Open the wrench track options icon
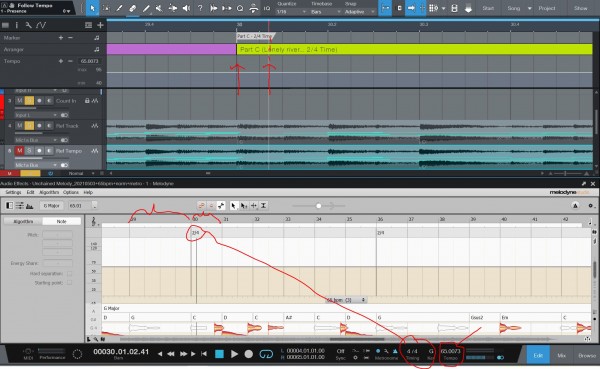 pyautogui.click(x=28, y=25)
